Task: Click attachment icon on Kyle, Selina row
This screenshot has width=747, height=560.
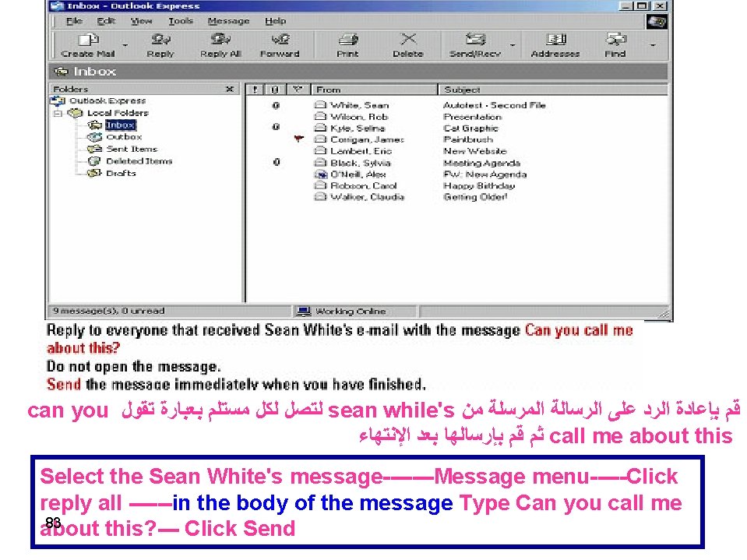Action: [276, 127]
